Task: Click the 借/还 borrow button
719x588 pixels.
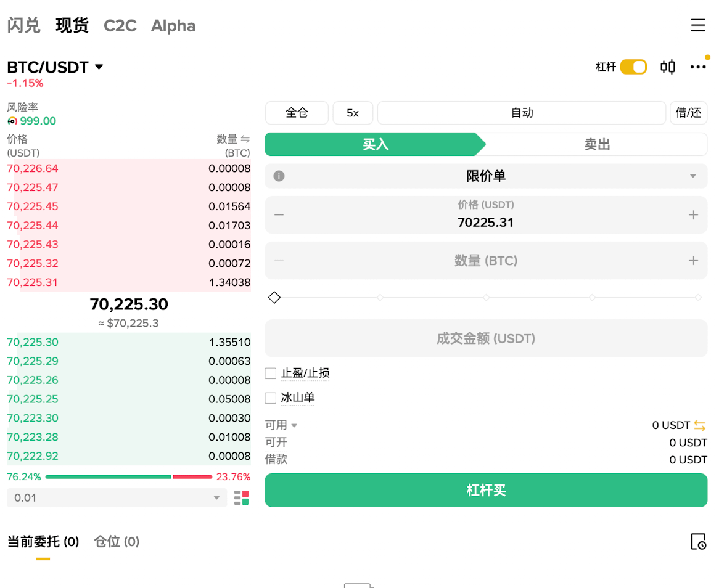Action: tap(688, 113)
